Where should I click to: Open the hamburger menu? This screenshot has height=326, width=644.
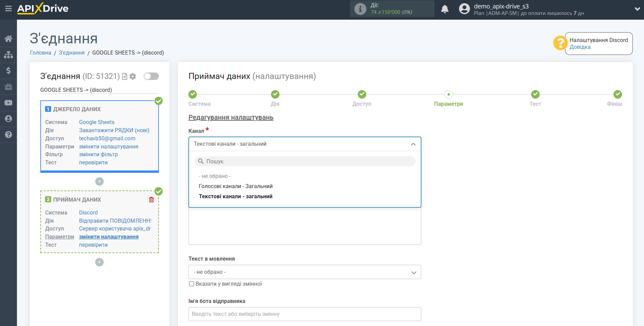8,8
